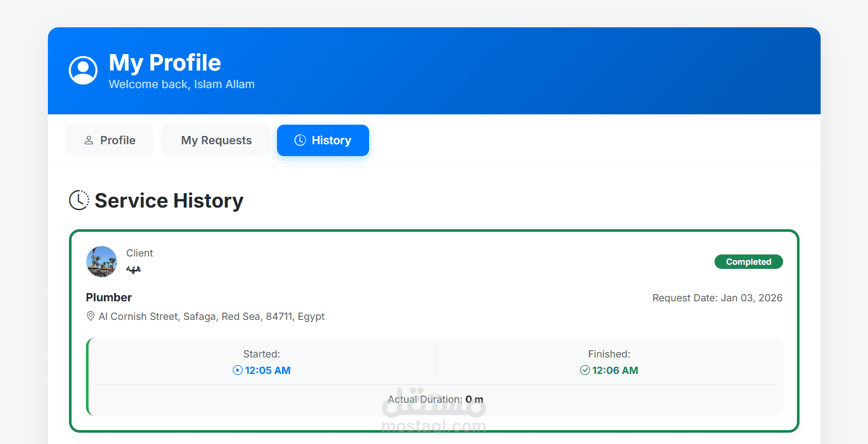
Task: Click the Arabic client name below the Client label
Action: pos(133,269)
